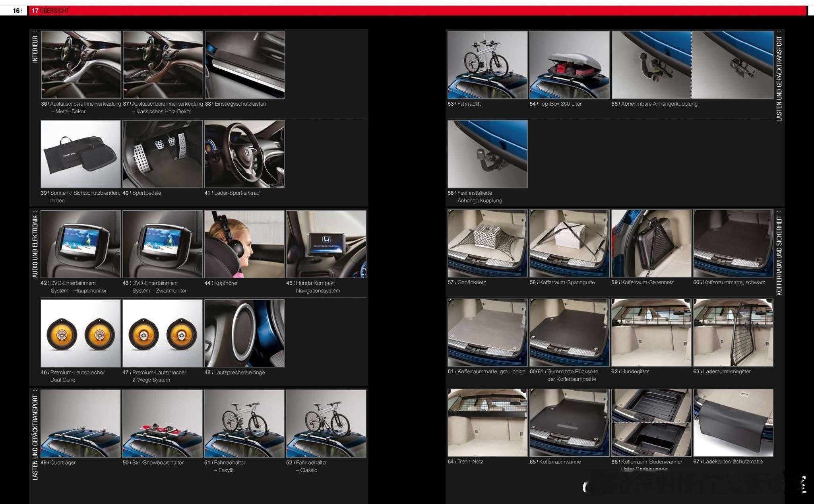Click the Lautsprecherzierringe thumbnail
The height and width of the screenshot is (504, 814).
(x=244, y=333)
